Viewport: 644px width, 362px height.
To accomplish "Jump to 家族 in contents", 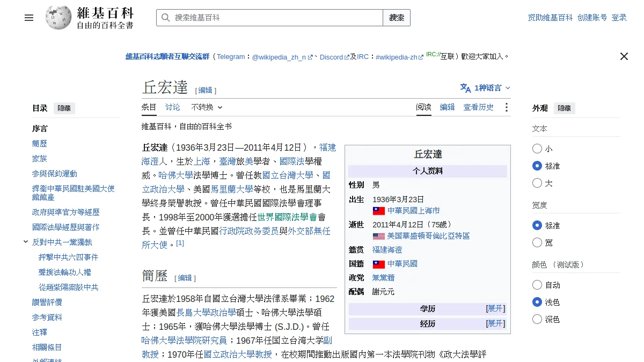I will tap(40, 159).
